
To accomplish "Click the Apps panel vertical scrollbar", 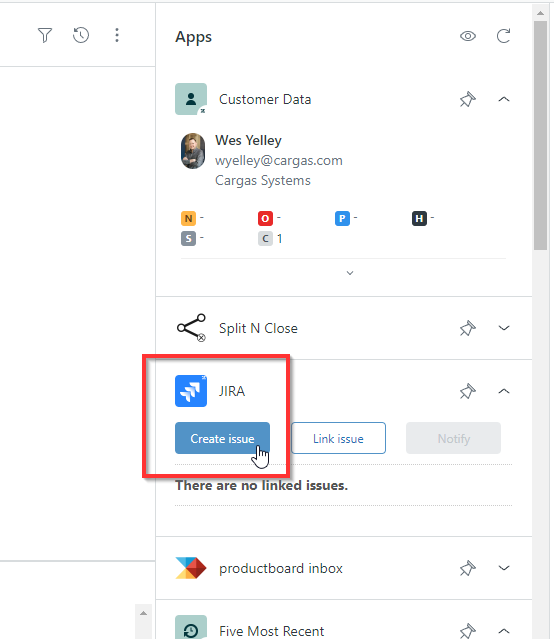I will pyautogui.click(x=541, y=134).
